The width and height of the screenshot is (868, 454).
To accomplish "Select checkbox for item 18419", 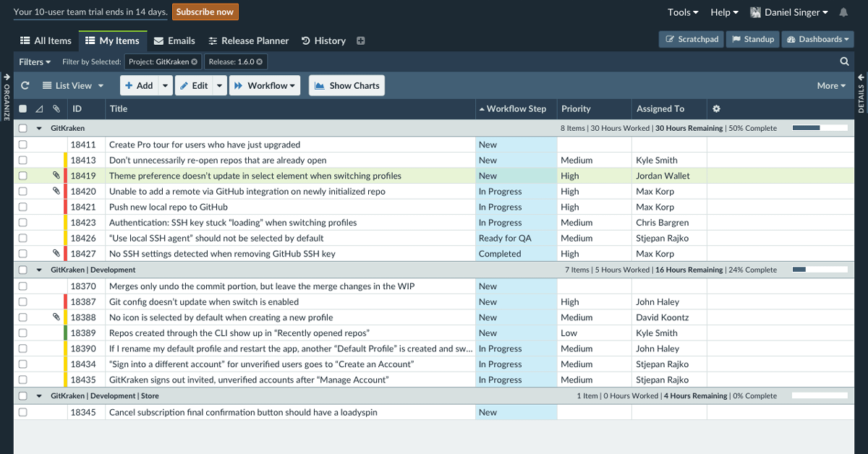I will (x=23, y=176).
